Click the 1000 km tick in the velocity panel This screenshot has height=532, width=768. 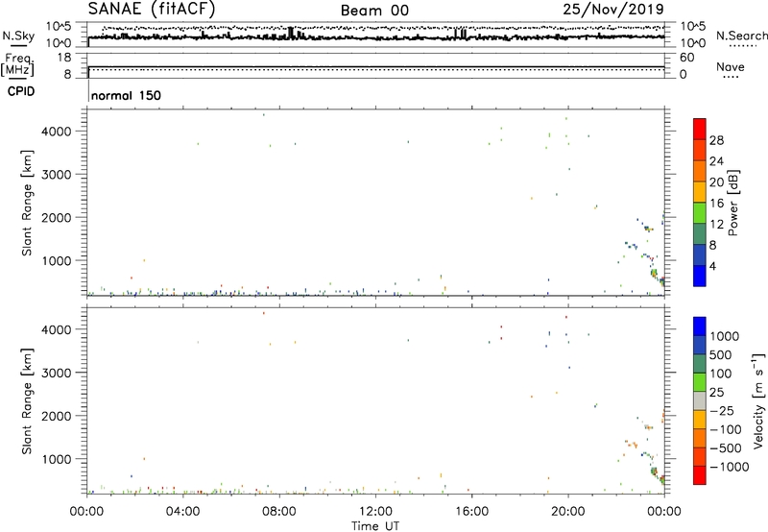(x=57, y=459)
